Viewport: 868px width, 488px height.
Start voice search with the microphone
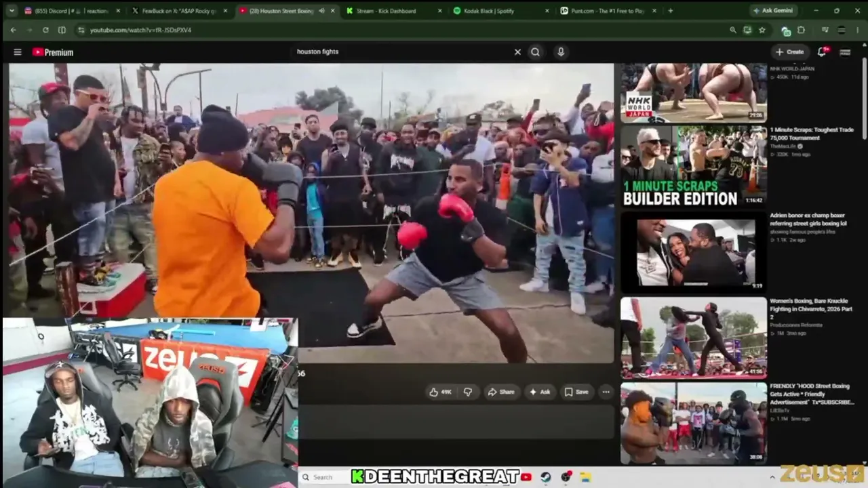click(x=561, y=52)
